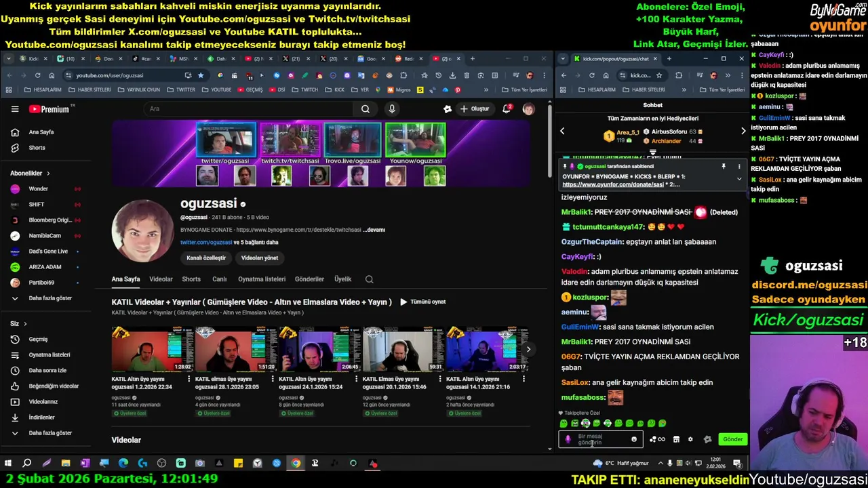Go to previous gifter in Kick leaderboard
The height and width of the screenshot is (488, 868).
click(562, 131)
